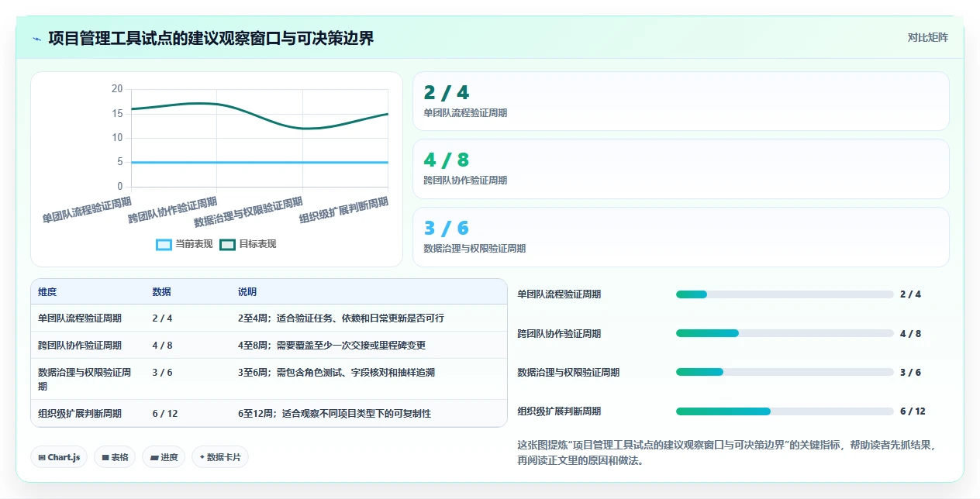980x499 pixels.
Task: Click the y-axis value 20 on the chart
Action: point(117,89)
